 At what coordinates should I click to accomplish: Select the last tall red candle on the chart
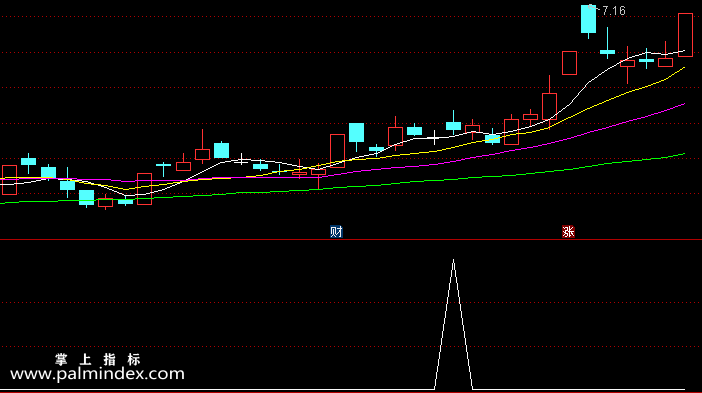tap(685, 35)
